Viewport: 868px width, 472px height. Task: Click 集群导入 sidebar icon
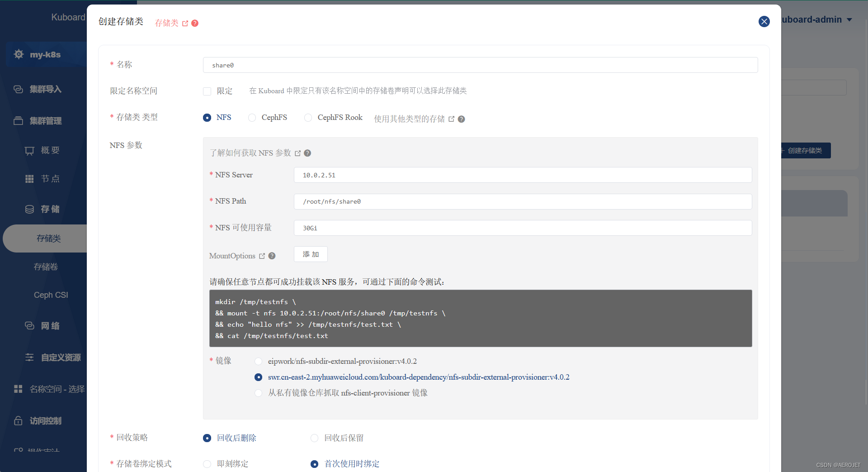[18, 89]
